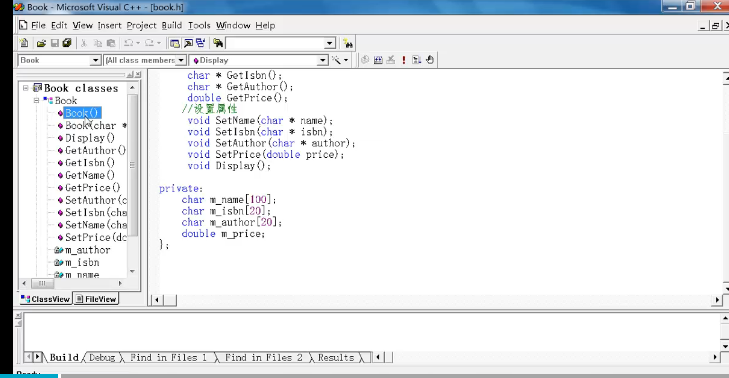Select Book() constructor in class tree
The height and width of the screenshot is (378, 729).
coord(81,113)
